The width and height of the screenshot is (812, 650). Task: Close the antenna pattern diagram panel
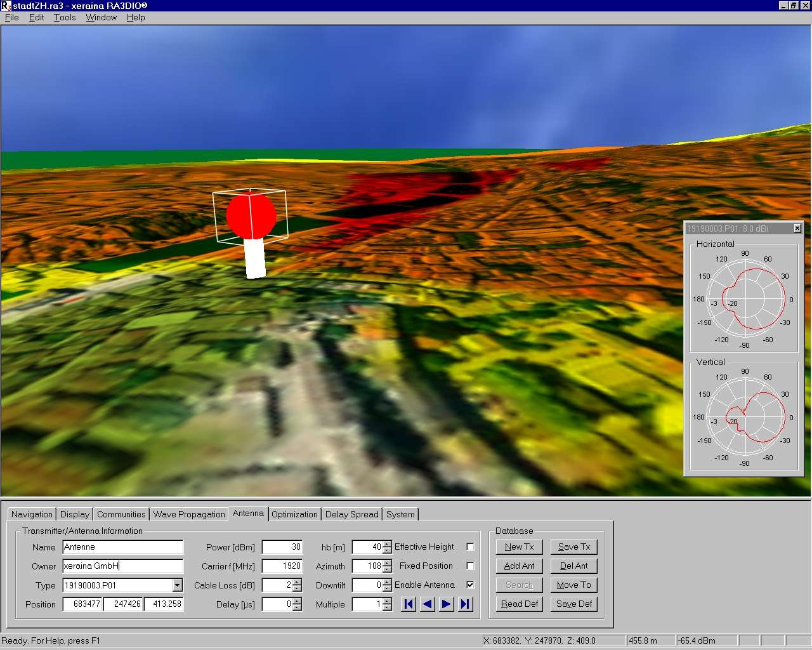[797, 229]
